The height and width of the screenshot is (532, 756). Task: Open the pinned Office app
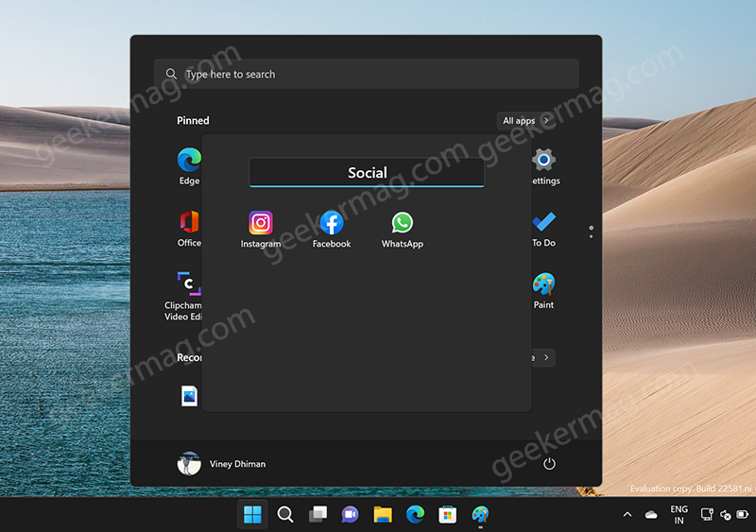(189, 229)
